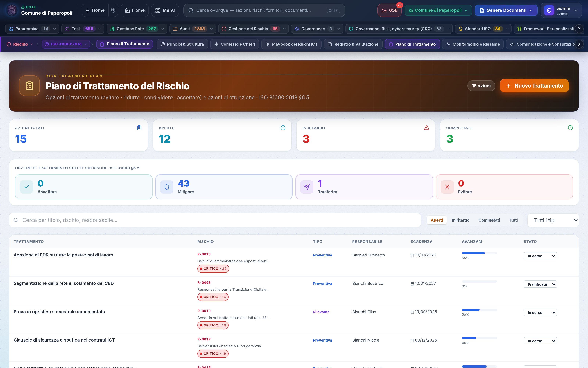Image resolution: width=588 pixels, height=368 pixels.
Task: Show Tutti treatments filter
Action: (513, 220)
